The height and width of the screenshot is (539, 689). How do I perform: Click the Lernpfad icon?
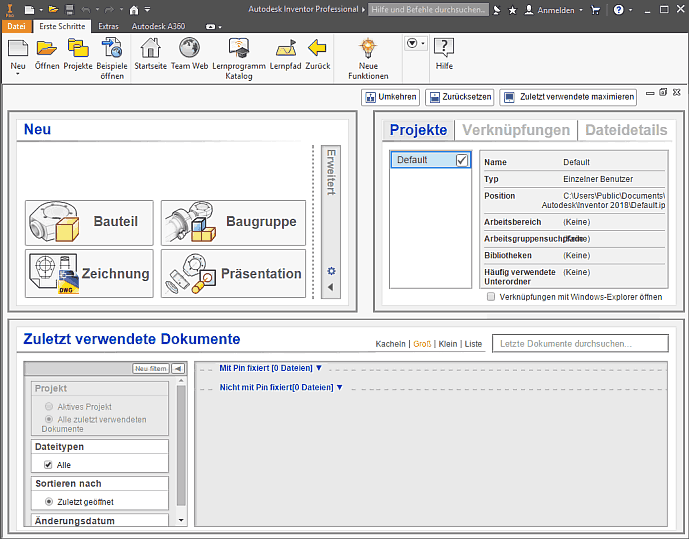(286, 48)
